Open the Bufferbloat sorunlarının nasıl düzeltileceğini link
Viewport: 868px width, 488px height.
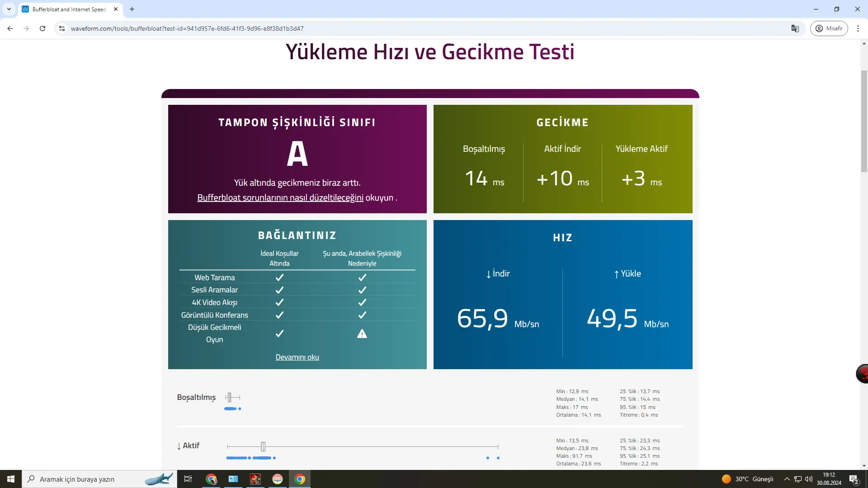click(x=280, y=198)
